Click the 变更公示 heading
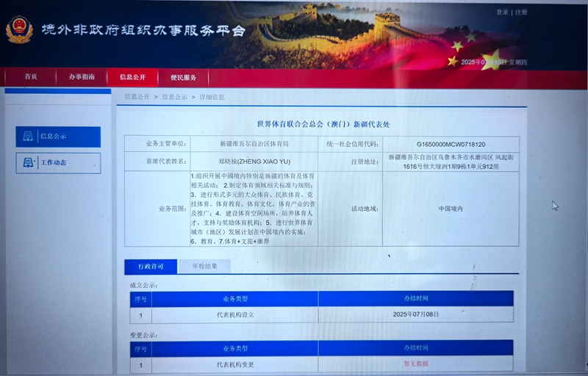This screenshot has width=588, height=376. click(x=143, y=335)
